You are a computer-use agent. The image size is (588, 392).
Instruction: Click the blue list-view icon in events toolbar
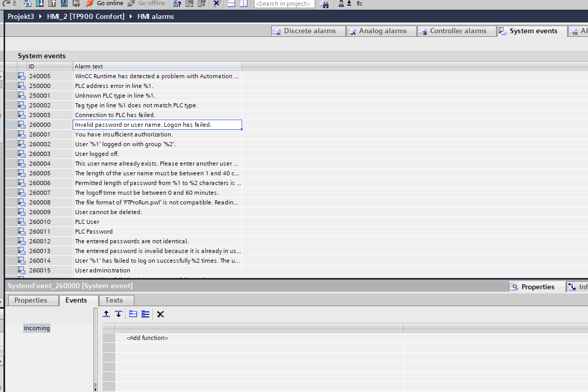pyautogui.click(x=146, y=314)
